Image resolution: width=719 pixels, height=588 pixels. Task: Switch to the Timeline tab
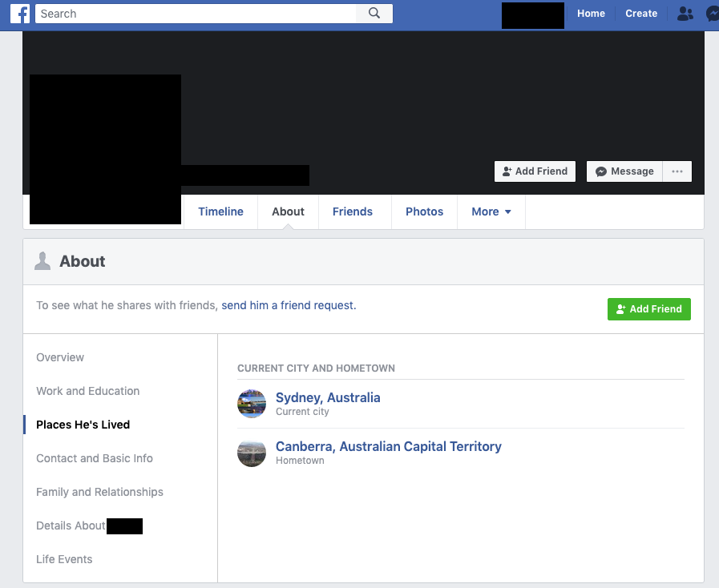coord(220,211)
